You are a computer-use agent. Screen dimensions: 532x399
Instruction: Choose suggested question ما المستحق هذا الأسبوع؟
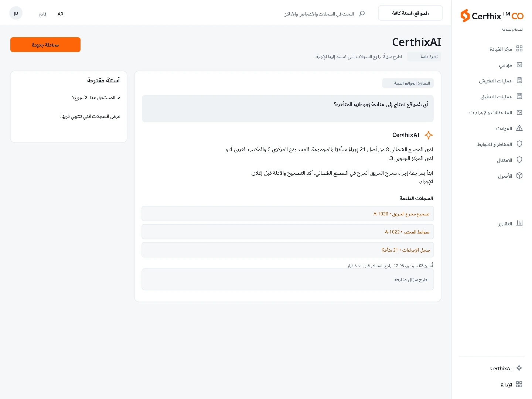(96, 98)
